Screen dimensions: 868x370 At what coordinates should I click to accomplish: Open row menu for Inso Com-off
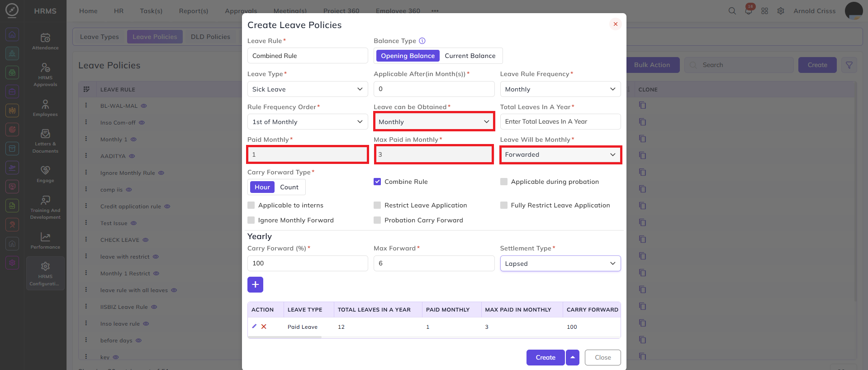pos(86,122)
